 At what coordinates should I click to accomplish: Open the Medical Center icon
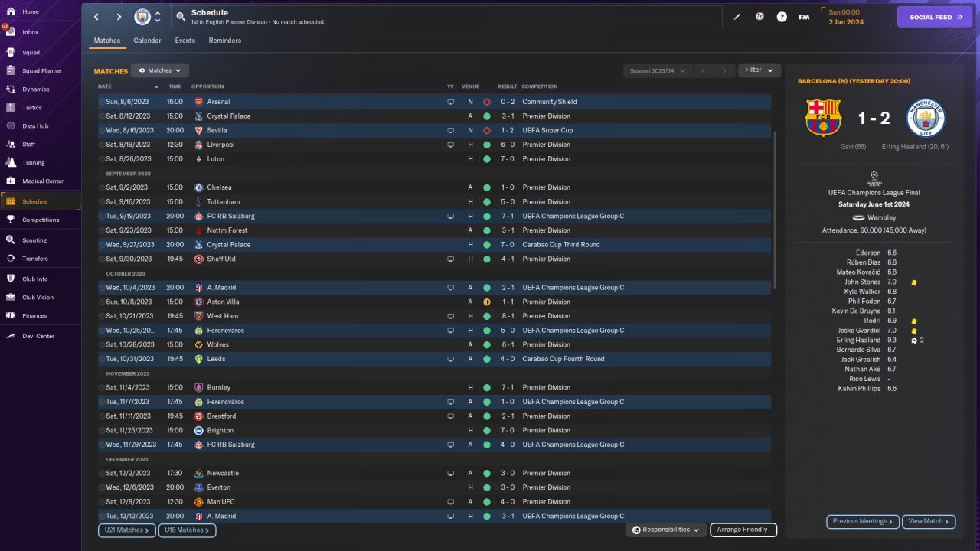(x=11, y=181)
